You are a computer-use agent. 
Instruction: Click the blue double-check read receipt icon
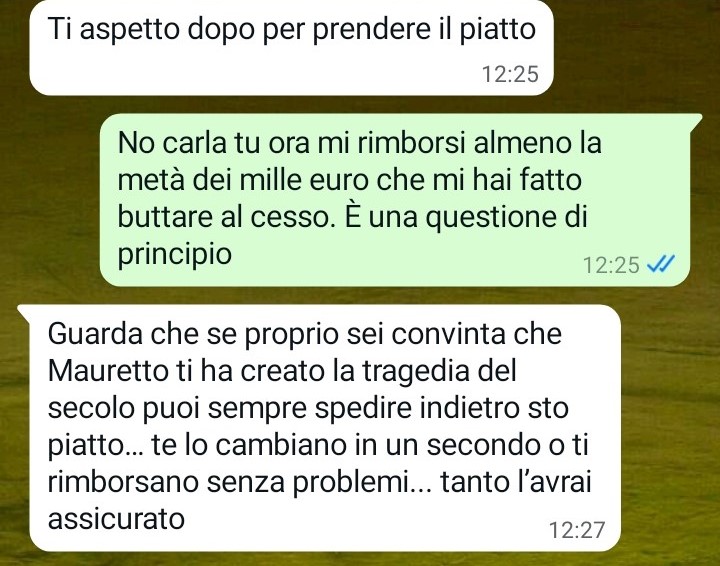tap(660, 264)
